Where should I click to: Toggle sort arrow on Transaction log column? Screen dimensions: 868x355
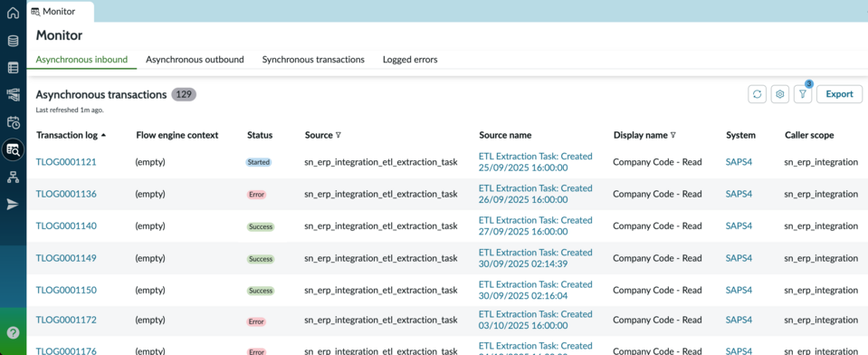(x=104, y=135)
